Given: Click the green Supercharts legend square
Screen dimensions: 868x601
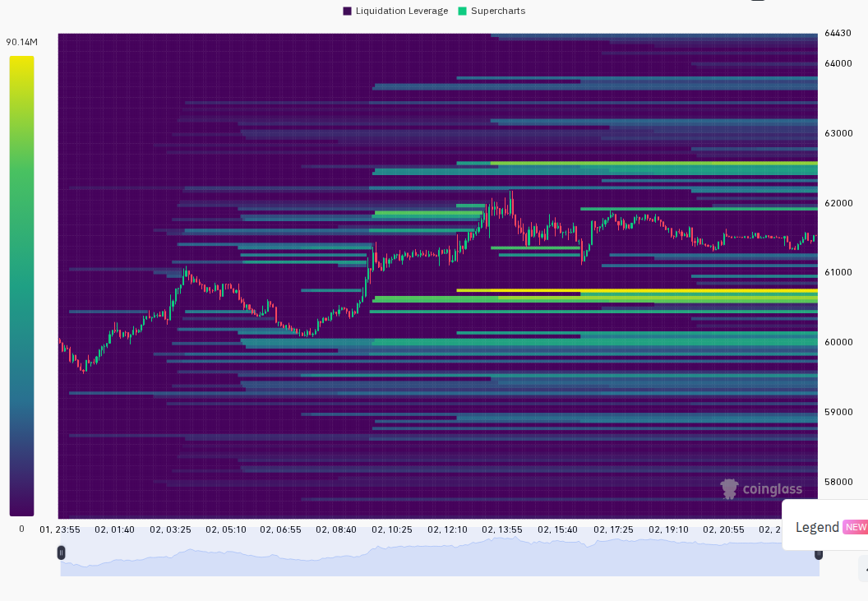Looking at the screenshot, I should click(463, 11).
